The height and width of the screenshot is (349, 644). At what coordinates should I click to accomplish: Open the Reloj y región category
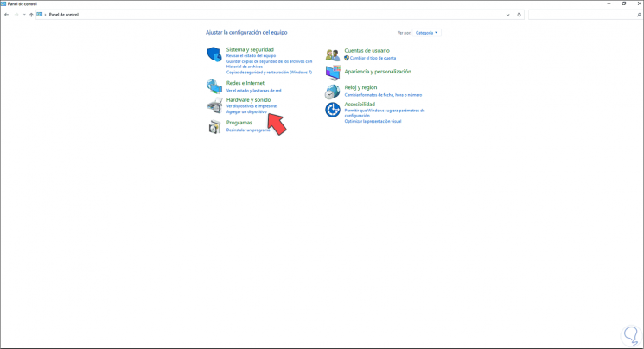(x=360, y=87)
